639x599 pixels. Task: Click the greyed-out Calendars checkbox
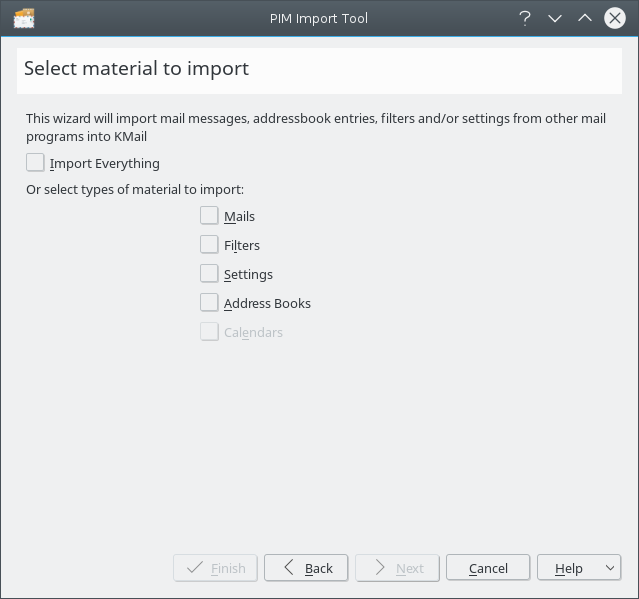(209, 331)
